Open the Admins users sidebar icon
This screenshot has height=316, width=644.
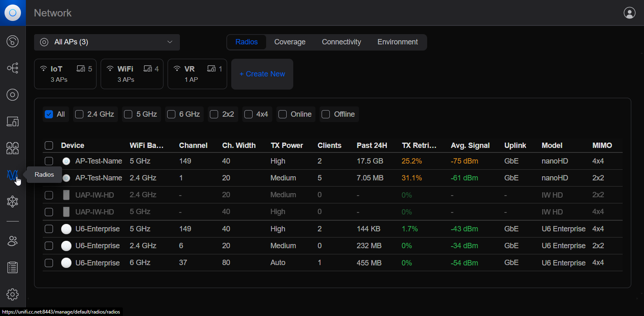(13, 241)
